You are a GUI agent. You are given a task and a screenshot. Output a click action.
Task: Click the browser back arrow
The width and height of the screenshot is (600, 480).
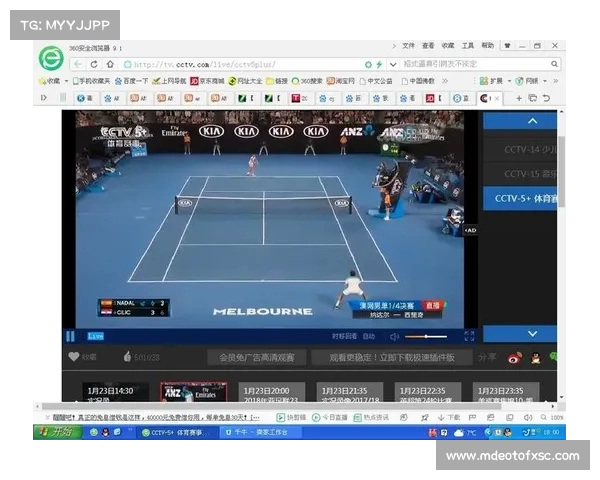click(x=78, y=64)
